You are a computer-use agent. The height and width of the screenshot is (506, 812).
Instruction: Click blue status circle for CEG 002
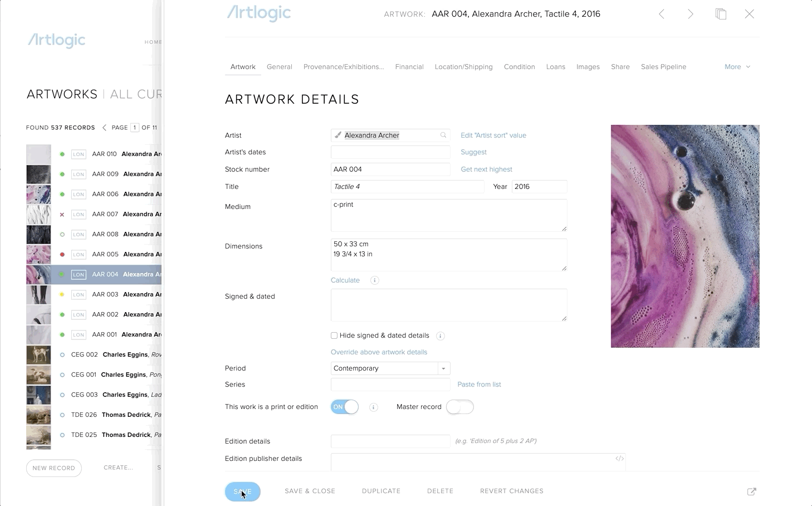62,355
